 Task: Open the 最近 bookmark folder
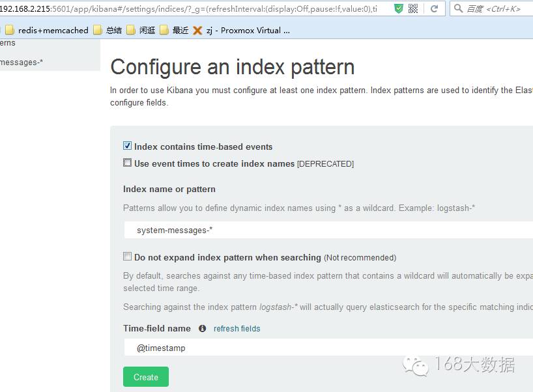tap(174, 30)
